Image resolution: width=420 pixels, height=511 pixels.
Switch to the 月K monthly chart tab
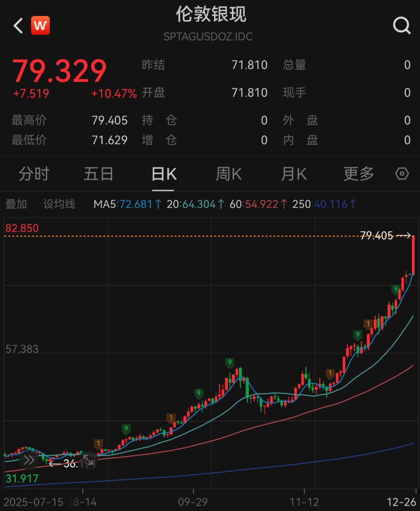pos(293,174)
